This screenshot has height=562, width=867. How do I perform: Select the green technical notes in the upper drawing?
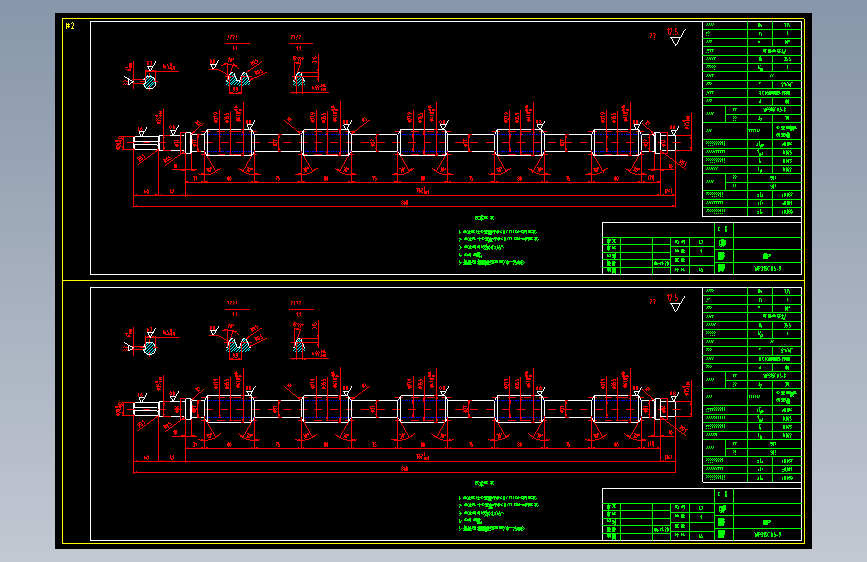pyautogui.click(x=498, y=241)
